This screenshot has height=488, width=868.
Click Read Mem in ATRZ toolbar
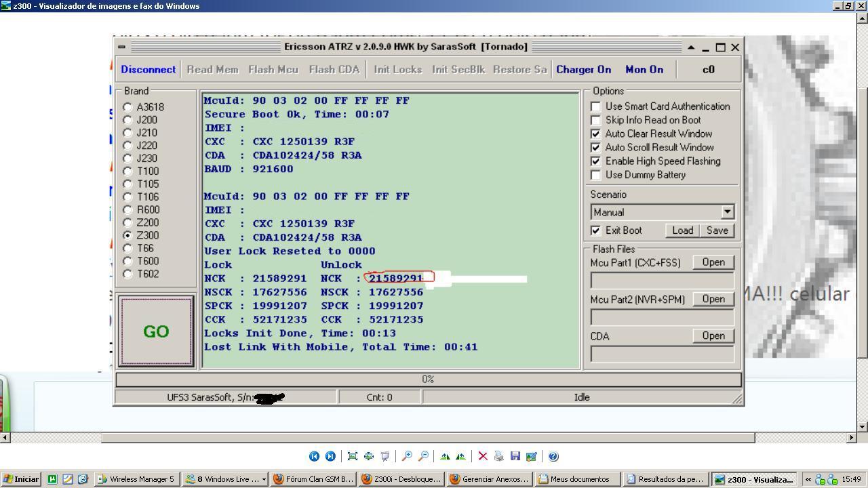point(212,69)
